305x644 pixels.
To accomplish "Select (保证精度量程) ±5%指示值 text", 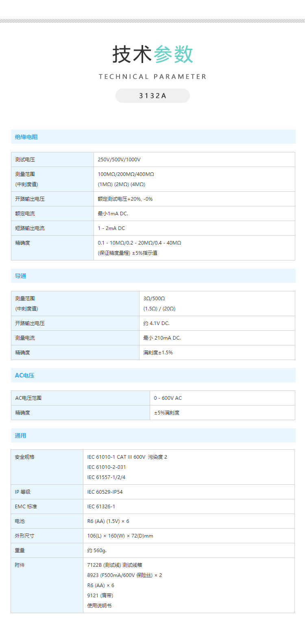I will 128,253.
